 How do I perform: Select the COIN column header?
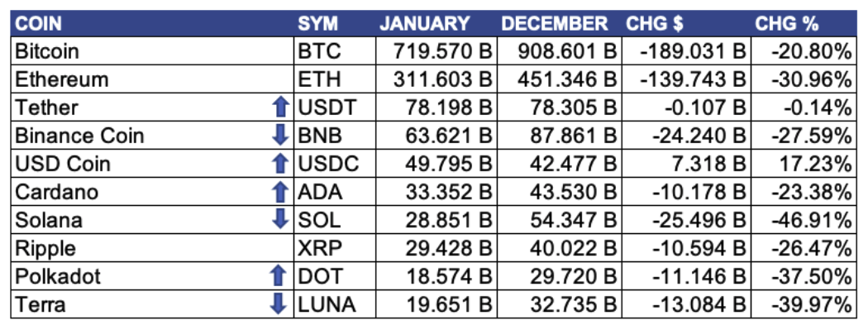[x=39, y=23]
